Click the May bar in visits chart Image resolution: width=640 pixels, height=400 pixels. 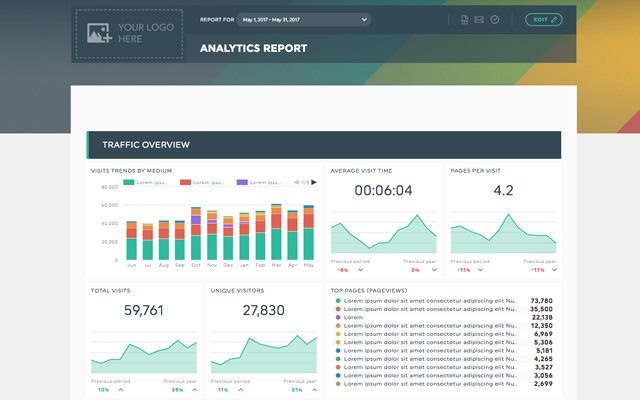(309, 233)
